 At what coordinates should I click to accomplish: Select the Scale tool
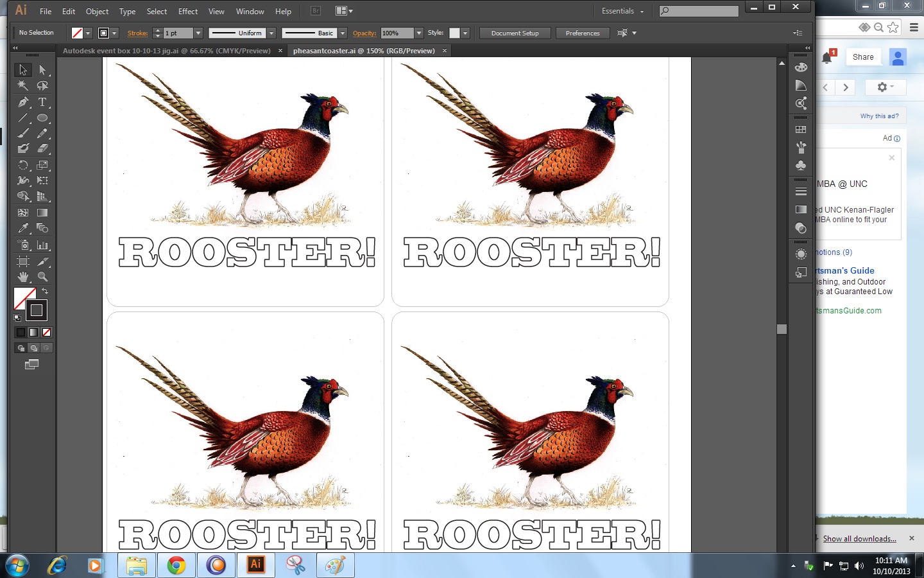(x=42, y=165)
